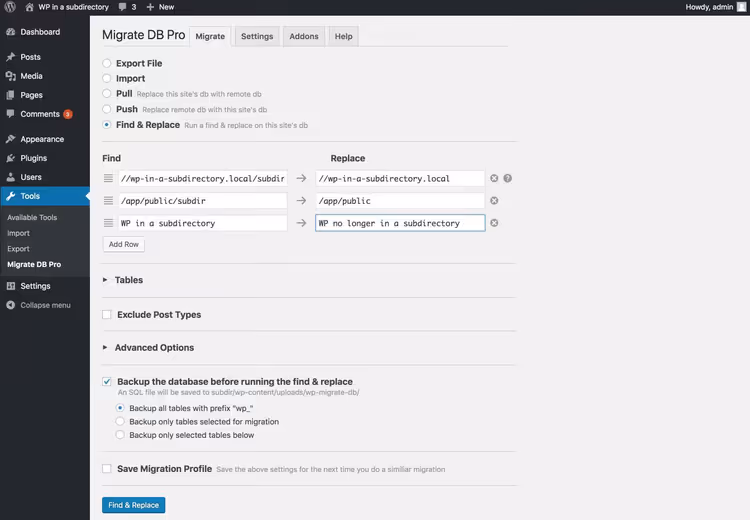The height and width of the screenshot is (520, 750).
Task: Open the comments bubble icon in admin bar
Action: 122,7
